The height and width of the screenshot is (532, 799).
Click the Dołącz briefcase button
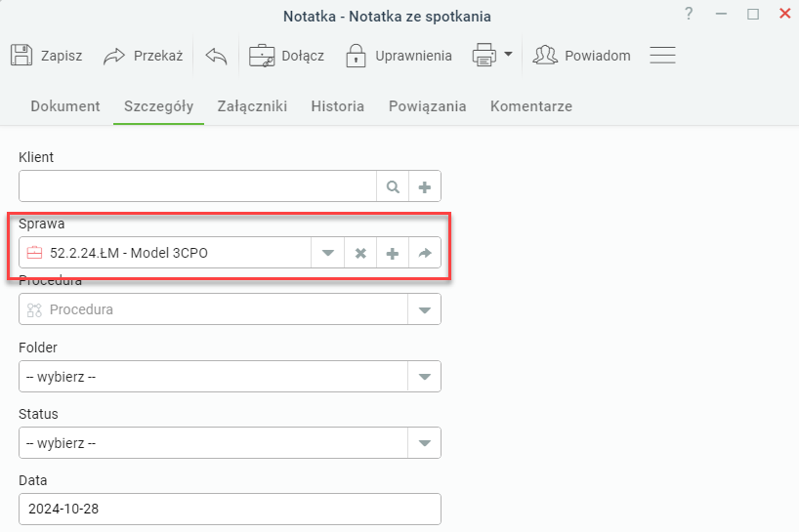[287, 55]
